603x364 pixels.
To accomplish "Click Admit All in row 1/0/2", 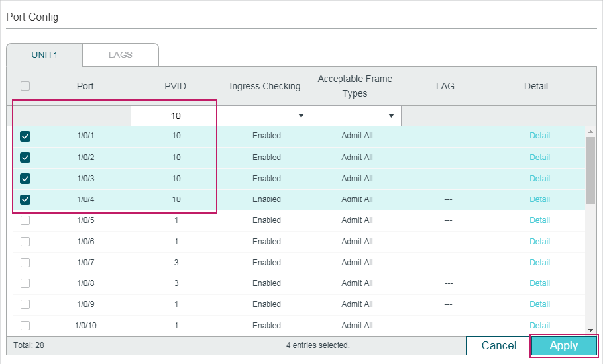I will tap(357, 158).
